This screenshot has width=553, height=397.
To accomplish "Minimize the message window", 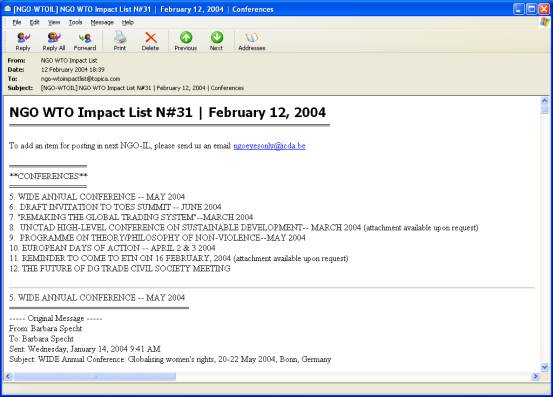I will point(519,9).
